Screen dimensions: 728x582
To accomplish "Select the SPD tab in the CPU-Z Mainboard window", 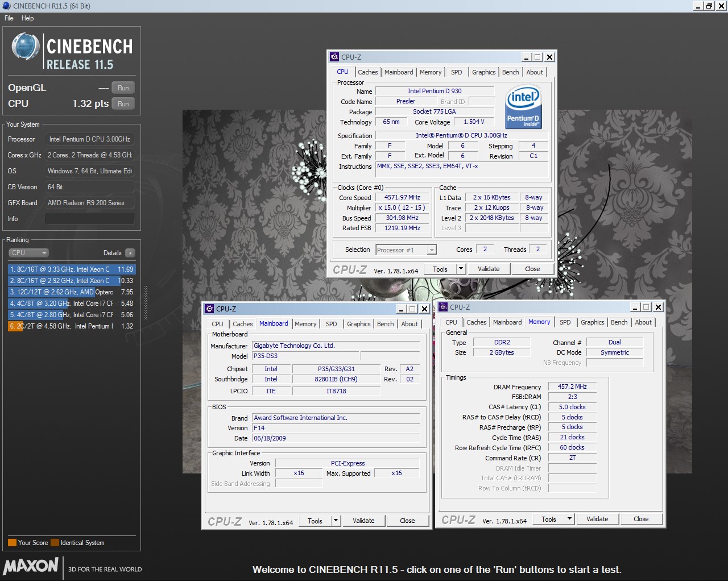I will point(332,324).
